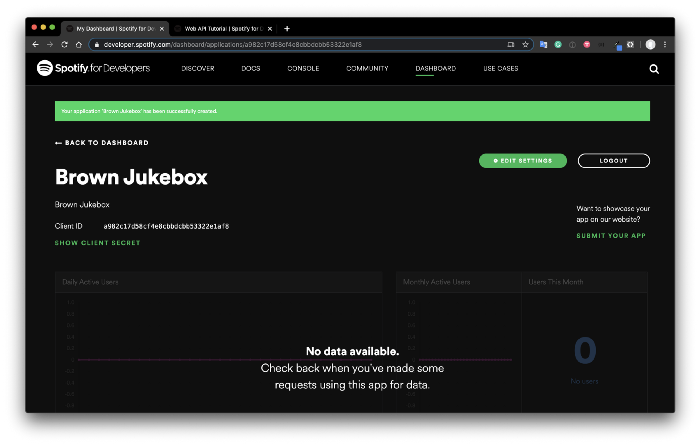Bookmark this page with the star icon
Viewport: 700px width, 446px height.
tap(525, 44)
